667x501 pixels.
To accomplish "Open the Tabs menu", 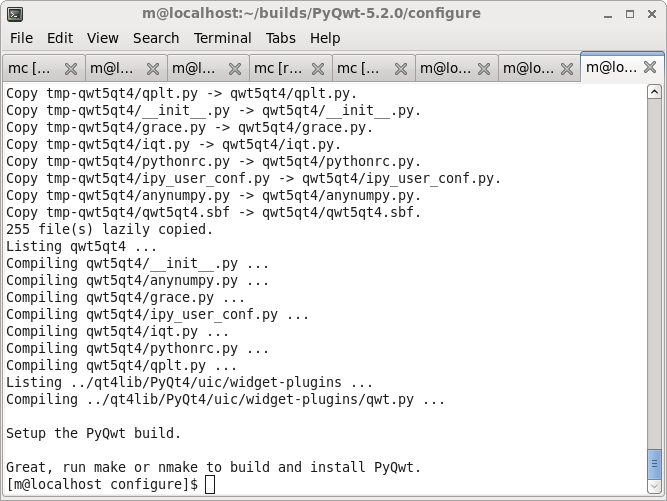I will click(281, 38).
